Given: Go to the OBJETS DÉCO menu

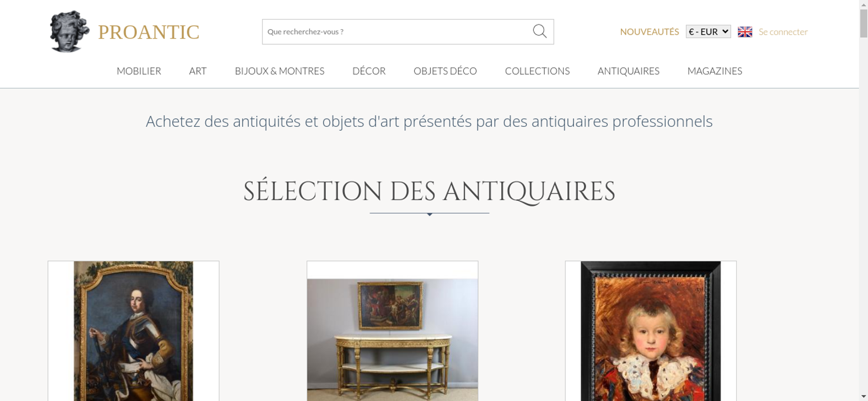Looking at the screenshot, I should click(x=445, y=71).
